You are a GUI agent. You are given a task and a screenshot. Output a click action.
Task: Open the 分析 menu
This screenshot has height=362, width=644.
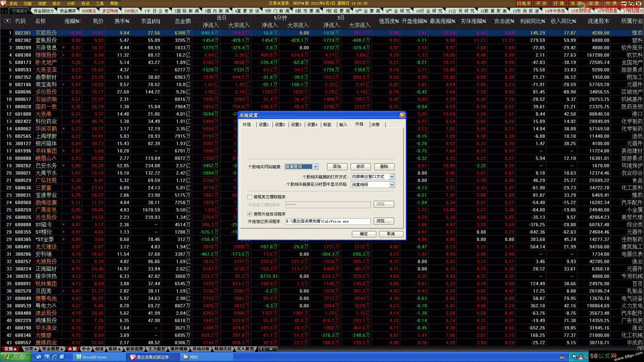coord(71,3)
